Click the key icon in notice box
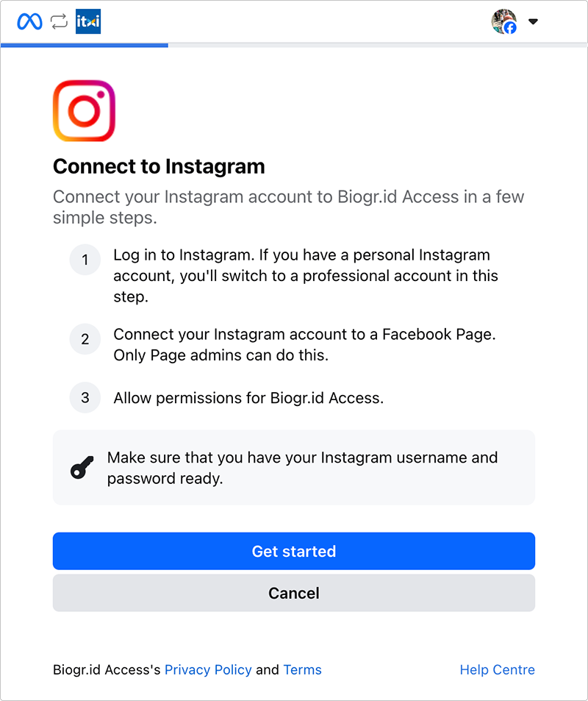Image resolution: width=588 pixels, height=701 pixels. pos(82,468)
